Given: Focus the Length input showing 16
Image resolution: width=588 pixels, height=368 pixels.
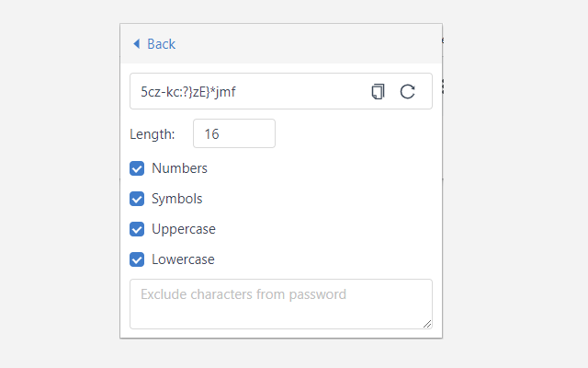Looking at the screenshot, I should pos(233,133).
